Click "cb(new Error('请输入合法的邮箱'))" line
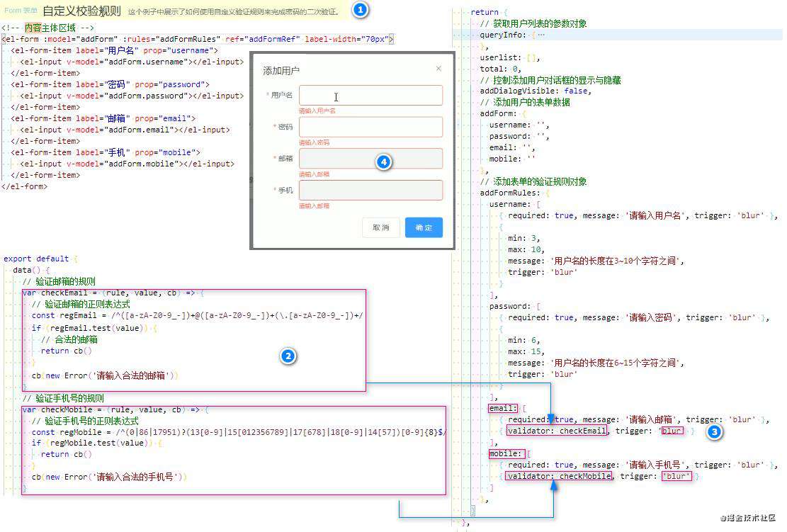787x532 pixels. (104, 375)
